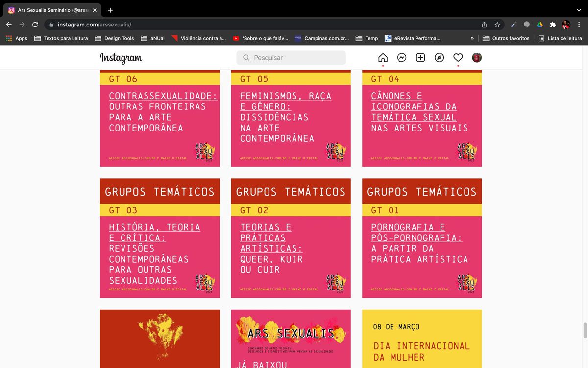Screen dimensions: 588x368
Task: Open Outros favoritos bookmarks folder
Action: click(x=506, y=38)
